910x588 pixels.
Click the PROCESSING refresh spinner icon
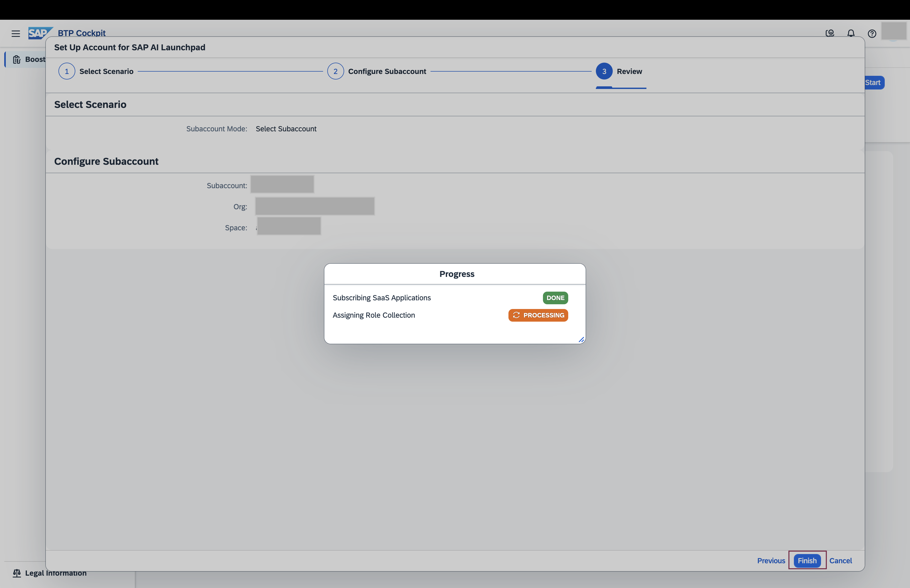tap(516, 315)
